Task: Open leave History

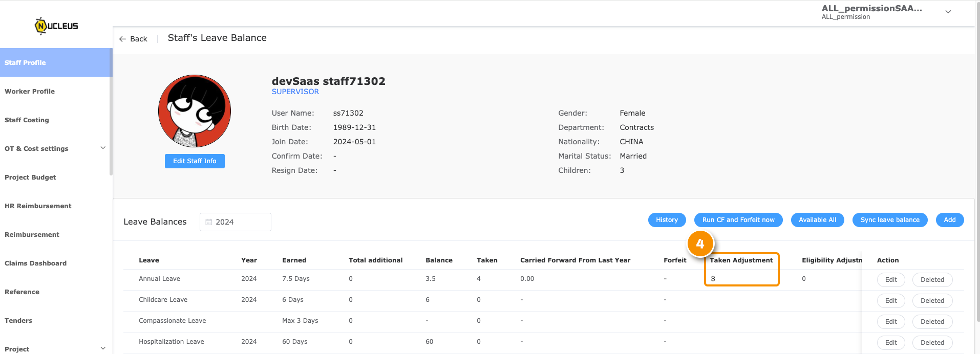Action: point(667,220)
